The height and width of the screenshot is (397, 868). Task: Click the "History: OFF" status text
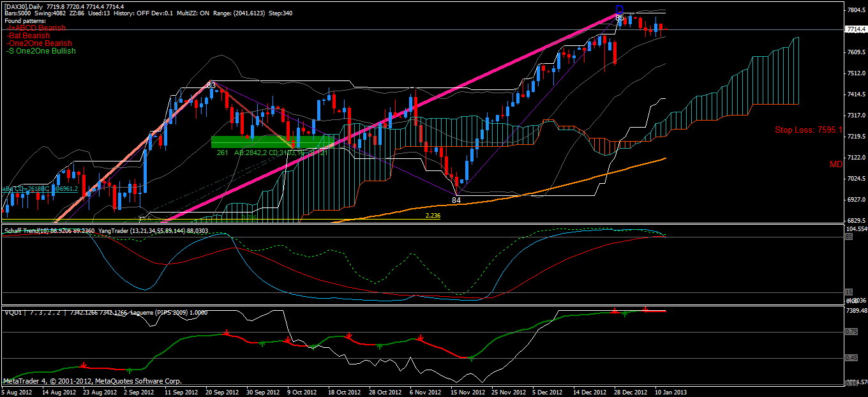(x=131, y=13)
